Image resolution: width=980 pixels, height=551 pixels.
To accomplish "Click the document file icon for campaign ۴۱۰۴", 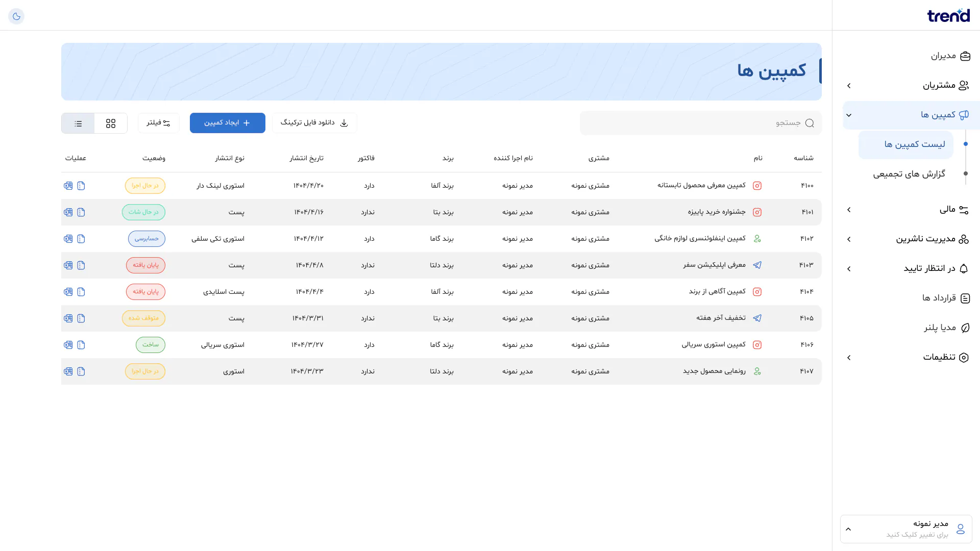I will 81,292.
